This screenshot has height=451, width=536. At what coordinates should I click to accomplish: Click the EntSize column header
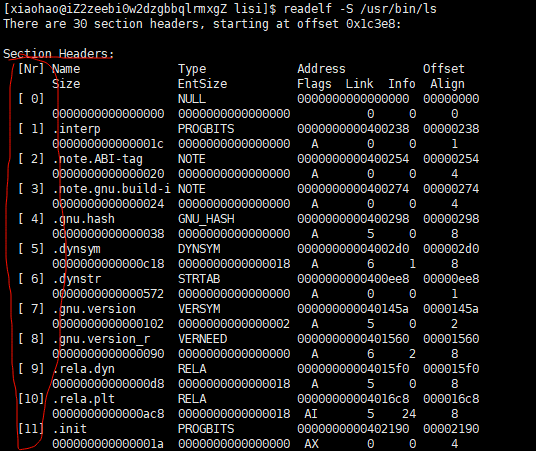(202, 84)
